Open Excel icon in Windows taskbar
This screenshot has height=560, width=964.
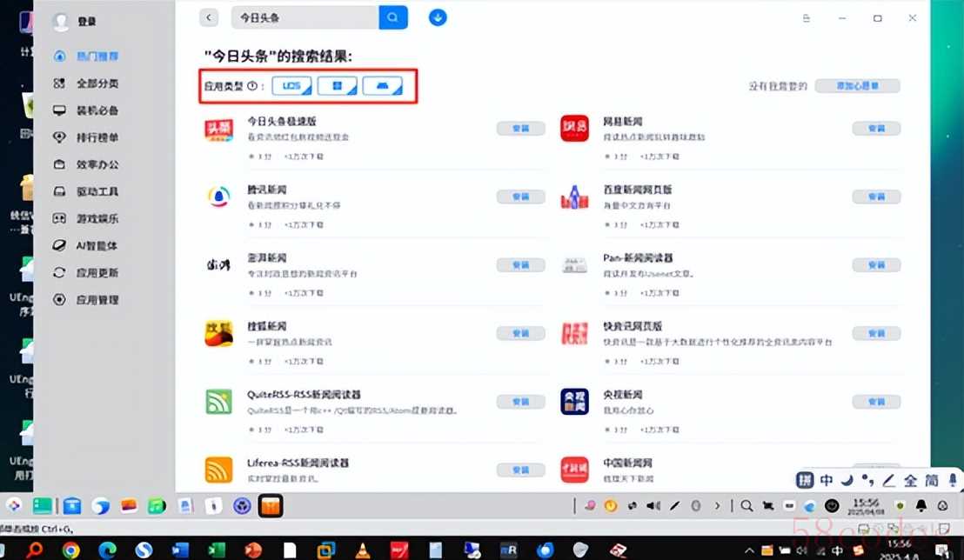pos(216,550)
